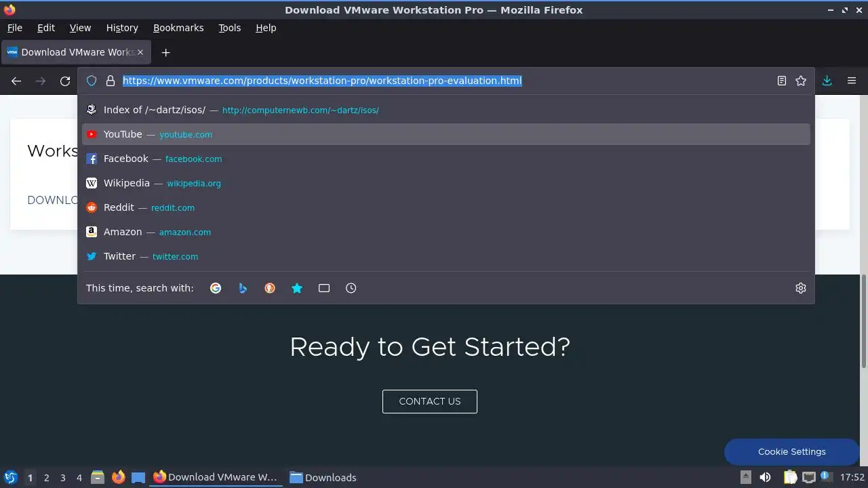Open the Tools menu
Screen dimensions: 868x488
(230, 28)
